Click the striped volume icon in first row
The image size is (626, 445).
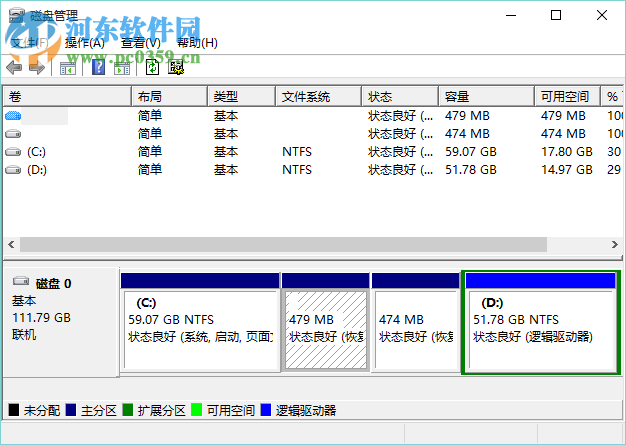coord(13,116)
